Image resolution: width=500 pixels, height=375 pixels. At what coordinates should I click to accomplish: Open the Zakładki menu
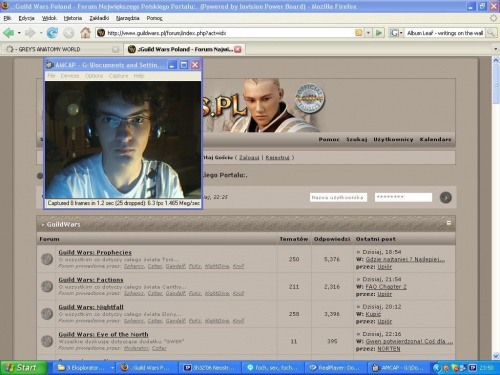(99, 18)
